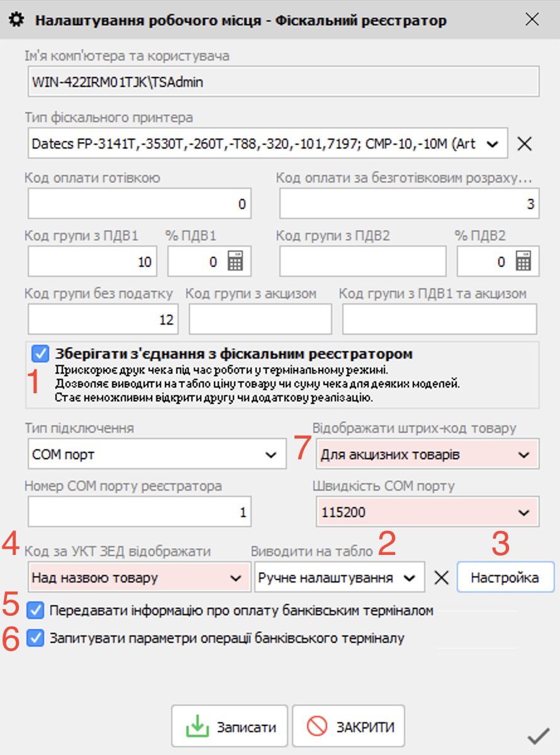This screenshot has width=560, height=755.
Task: Open the Настройка button
Action: 505,578
